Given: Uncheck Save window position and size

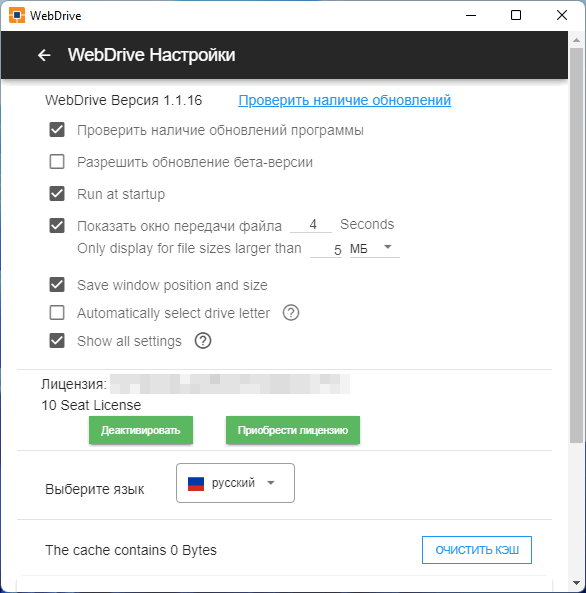Looking at the screenshot, I should click(x=57, y=285).
